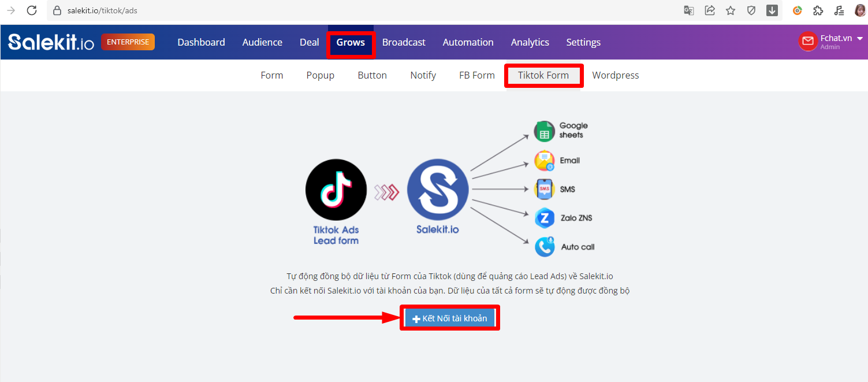Open the Automation menu

(x=468, y=42)
